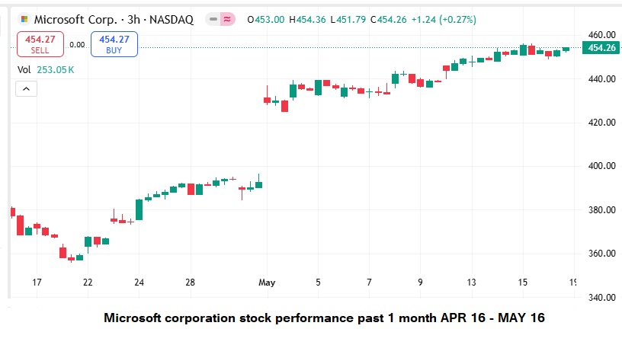Click the blue 454.27 BUY button
Image resolution: width=622 pixels, height=364 pixels.
coord(114,44)
